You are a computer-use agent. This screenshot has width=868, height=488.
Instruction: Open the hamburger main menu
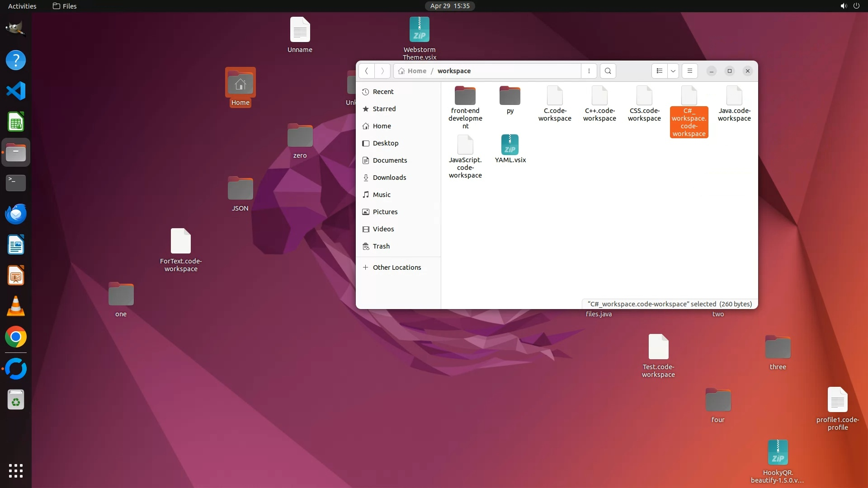coord(689,71)
